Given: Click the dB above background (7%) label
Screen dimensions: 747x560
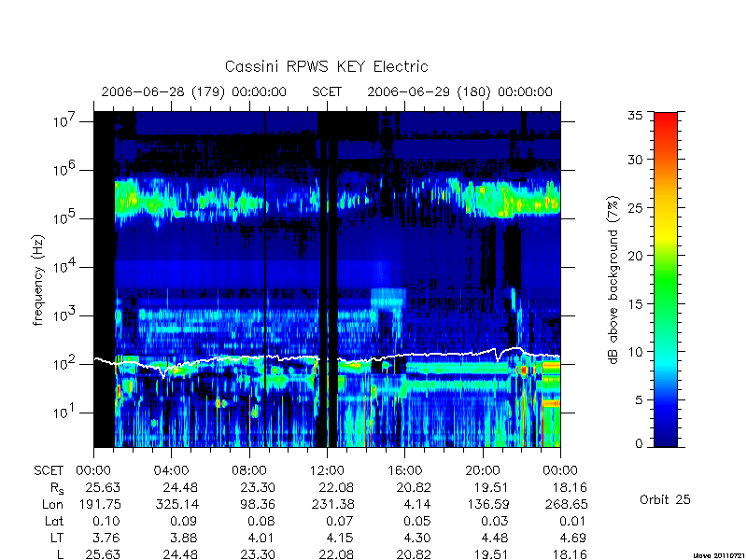Looking at the screenshot, I should click(613, 280).
